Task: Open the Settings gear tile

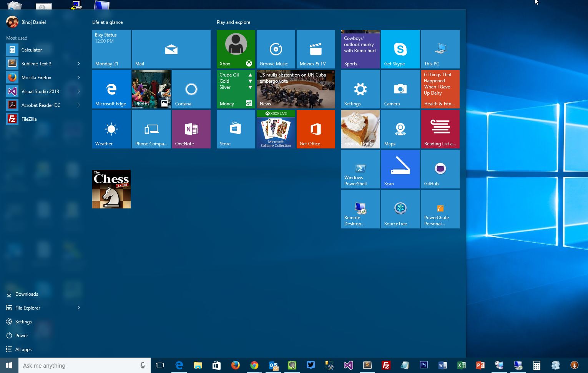Action: coord(360,89)
